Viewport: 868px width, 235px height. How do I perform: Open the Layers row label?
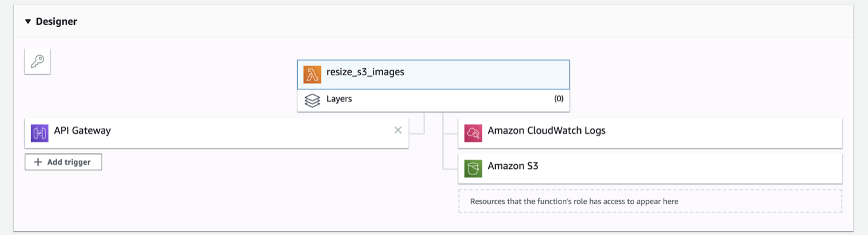tap(339, 99)
